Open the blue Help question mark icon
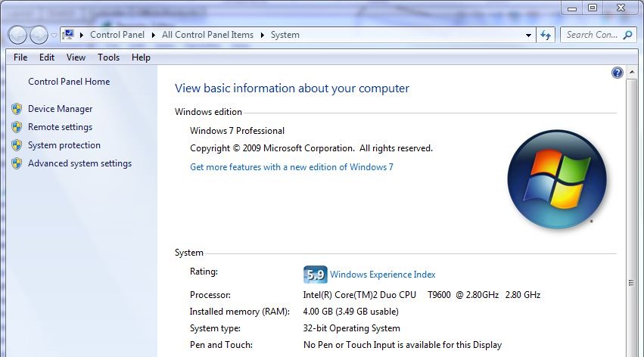This screenshot has width=644, height=357. (618, 73)
